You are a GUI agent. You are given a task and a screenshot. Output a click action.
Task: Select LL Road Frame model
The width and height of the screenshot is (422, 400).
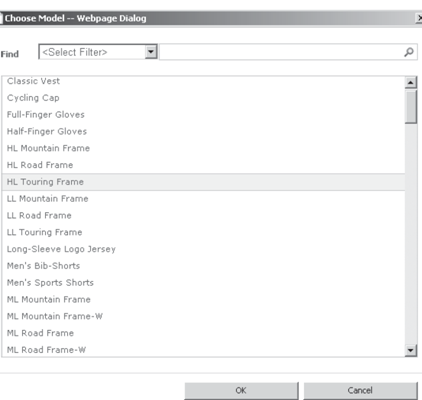click(x=203, y=215)
